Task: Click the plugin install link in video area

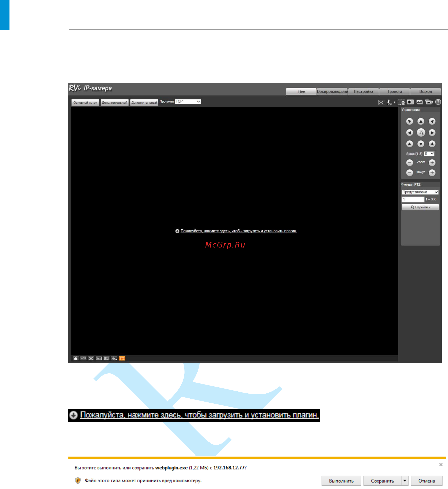Action: pos(239,231)
